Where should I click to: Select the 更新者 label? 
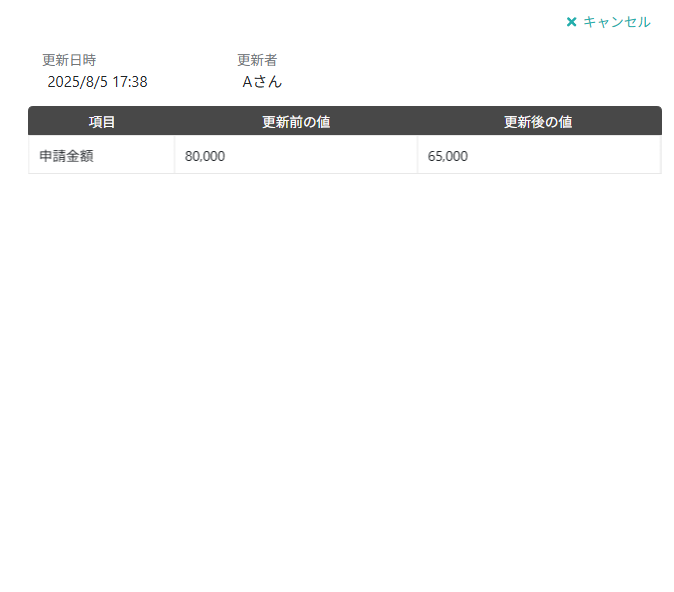click(x=257, y=60)
